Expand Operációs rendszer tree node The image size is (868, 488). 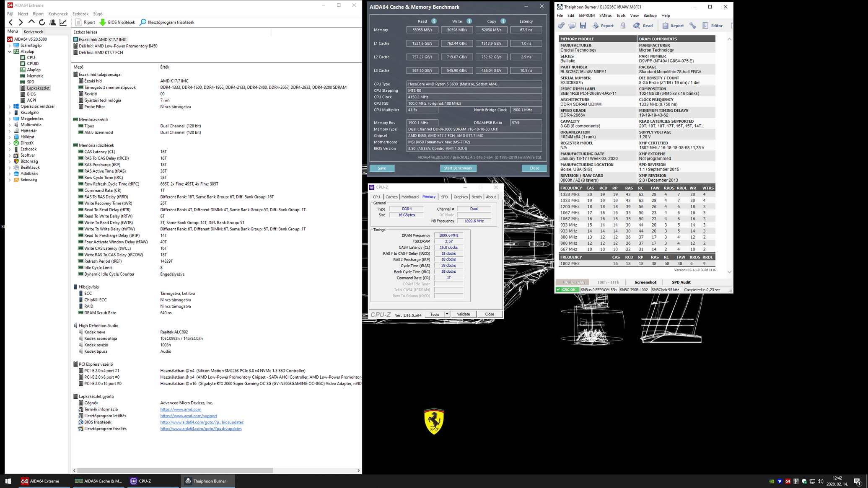pos(10,106)
